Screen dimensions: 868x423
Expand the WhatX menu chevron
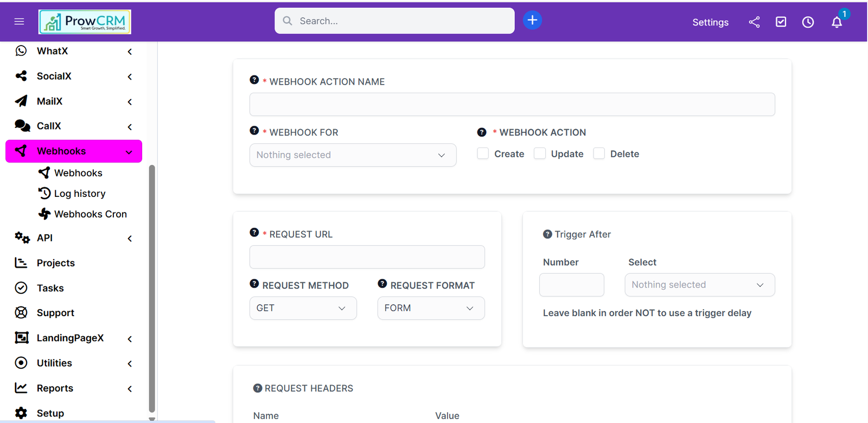130,52
